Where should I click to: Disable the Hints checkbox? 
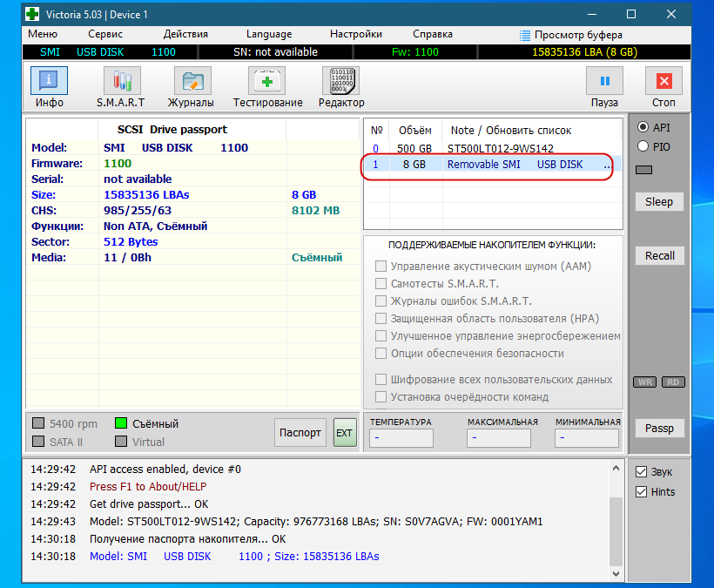point(642,492)
